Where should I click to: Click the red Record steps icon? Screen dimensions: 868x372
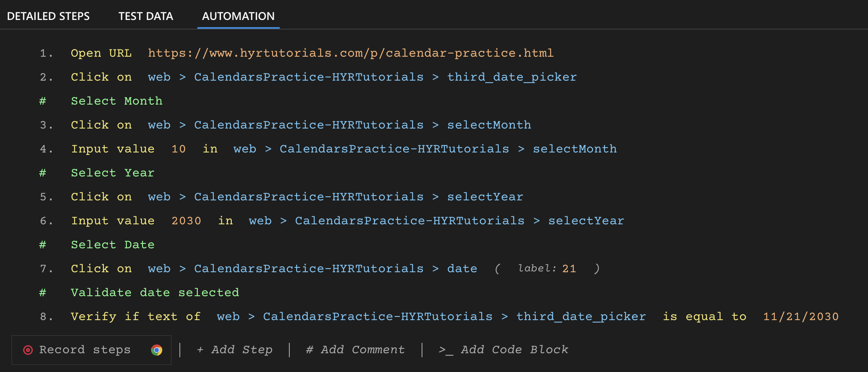[x=28, y=350]
